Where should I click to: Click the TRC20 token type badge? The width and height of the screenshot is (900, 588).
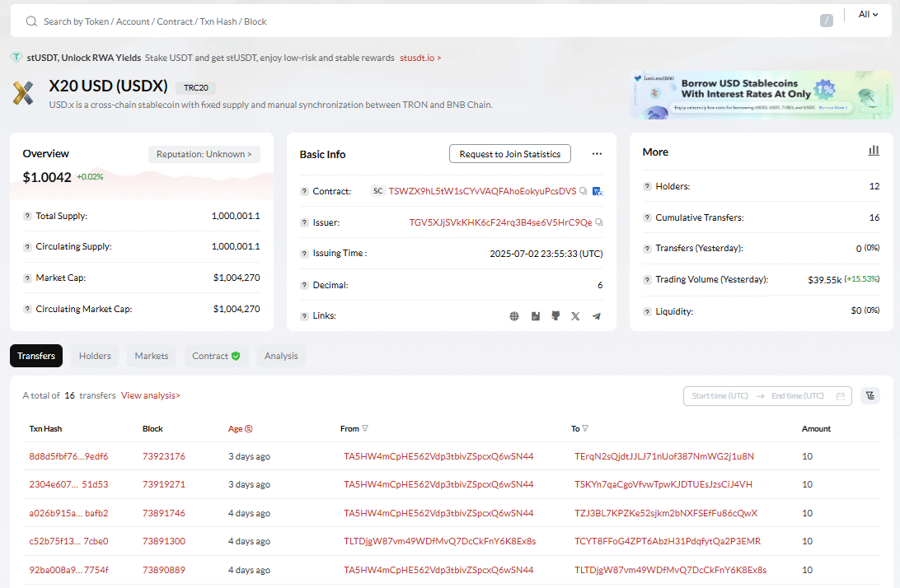click(x=195, y=88)
